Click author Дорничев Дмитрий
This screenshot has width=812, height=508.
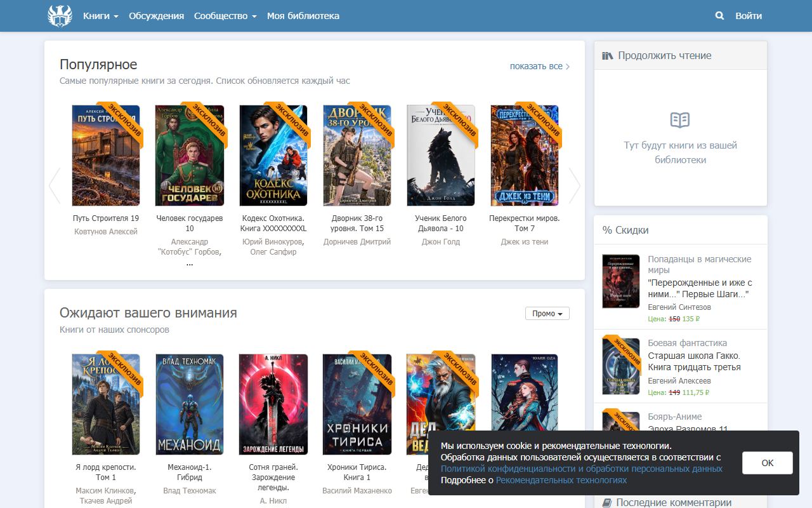click(x=357, y=242)
